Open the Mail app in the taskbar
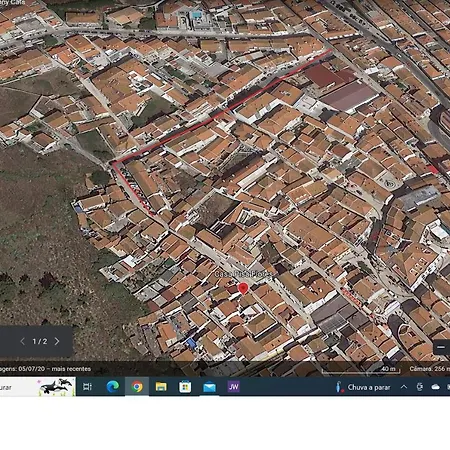 [210, 387]
